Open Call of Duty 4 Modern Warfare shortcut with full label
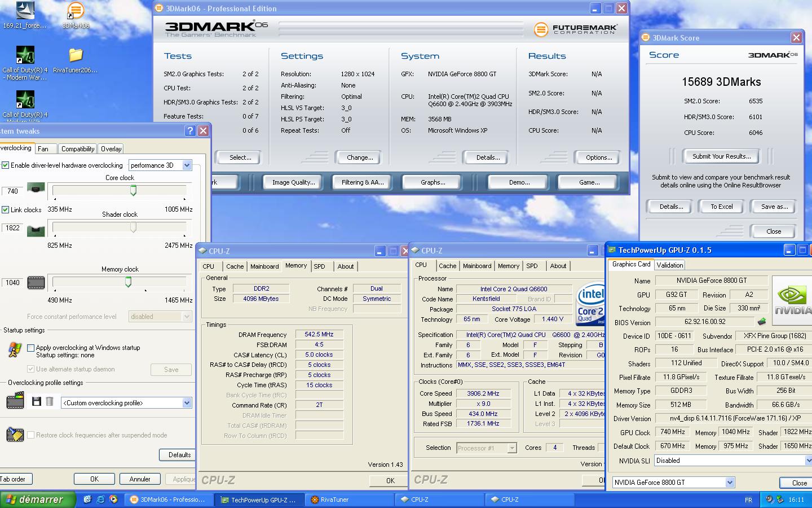The width and height of the screenshot is (812, 508). tap(25, 55)
